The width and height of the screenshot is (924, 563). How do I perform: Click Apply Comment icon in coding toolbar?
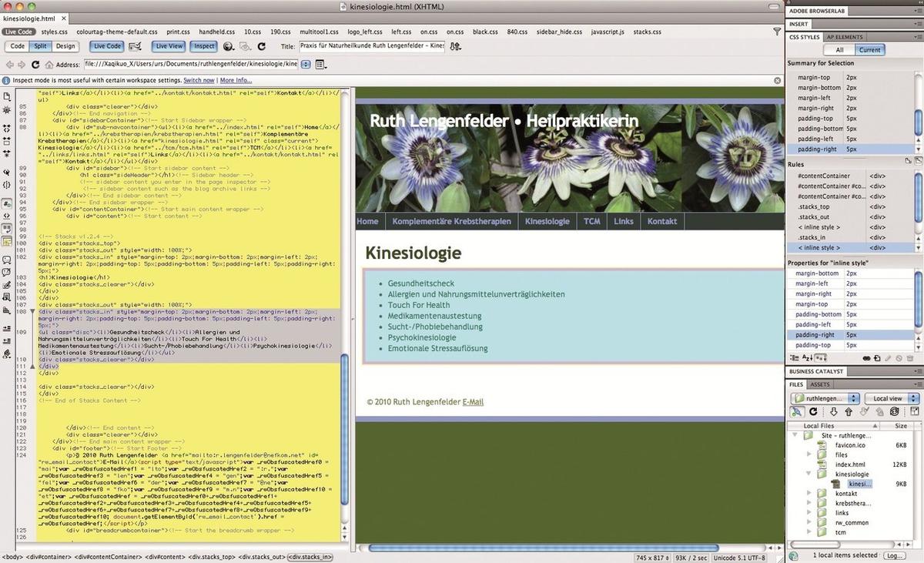pos(7,261)
